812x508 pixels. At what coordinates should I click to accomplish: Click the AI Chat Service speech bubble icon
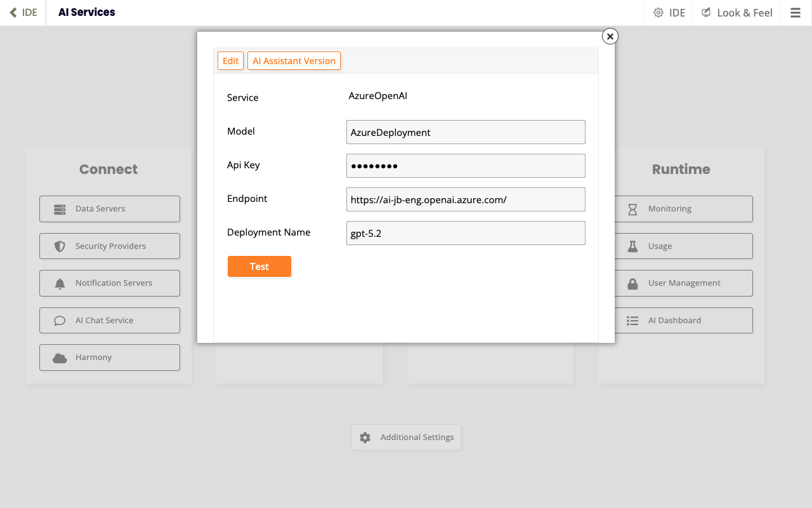[x=60, y=321]
